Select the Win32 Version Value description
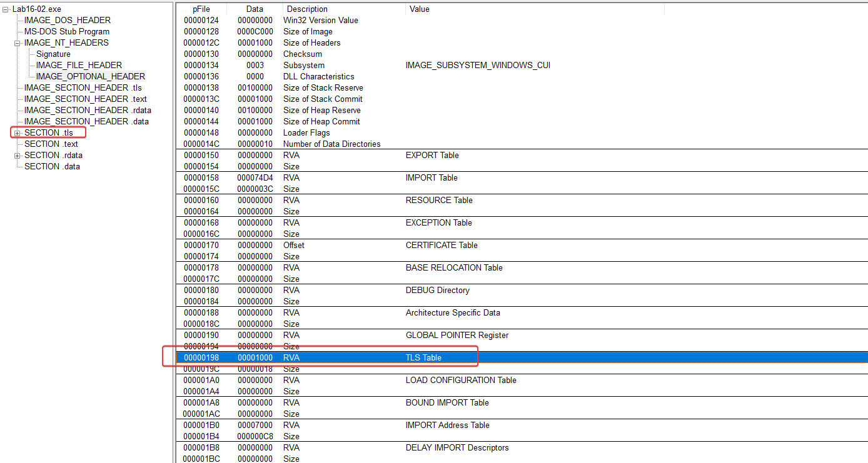The image size is (868, 463). 321,21
